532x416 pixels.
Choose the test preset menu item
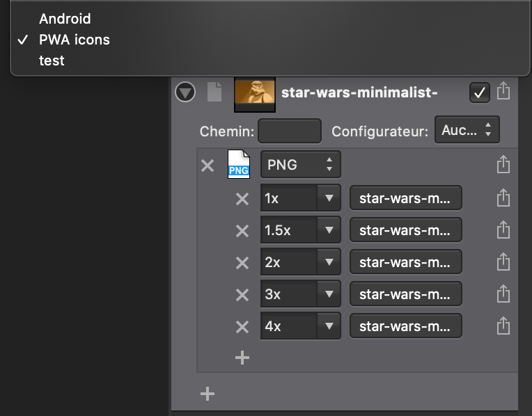(x=52, y=61)
